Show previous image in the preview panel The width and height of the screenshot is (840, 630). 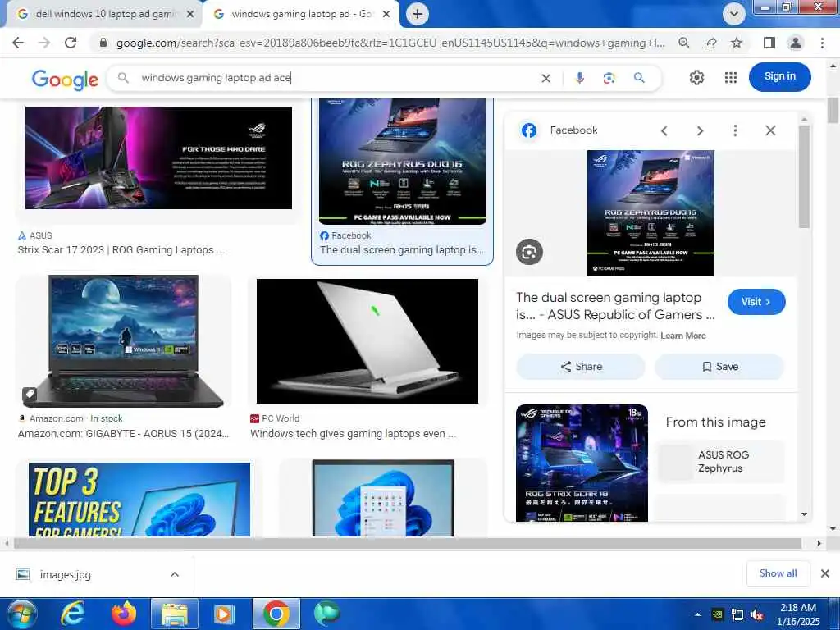[x=664, y=130]
